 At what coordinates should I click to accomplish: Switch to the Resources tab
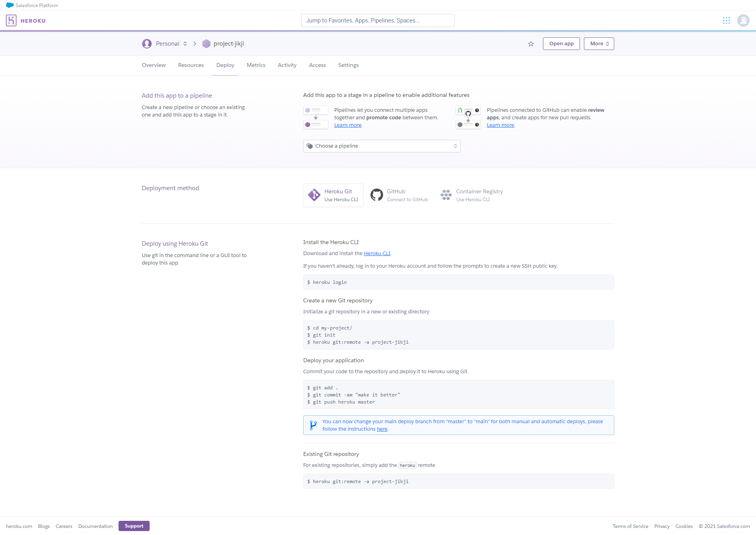(x=191, y=65)
